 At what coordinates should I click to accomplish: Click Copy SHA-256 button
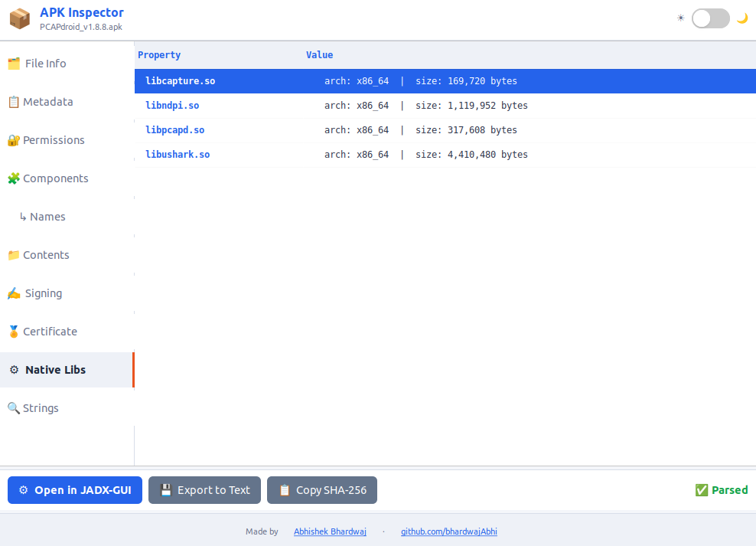[x=322, y=490]
